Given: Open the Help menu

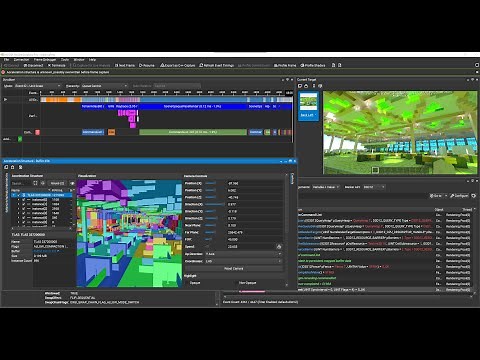Looking at the screenshot, I should click(92, 60).
